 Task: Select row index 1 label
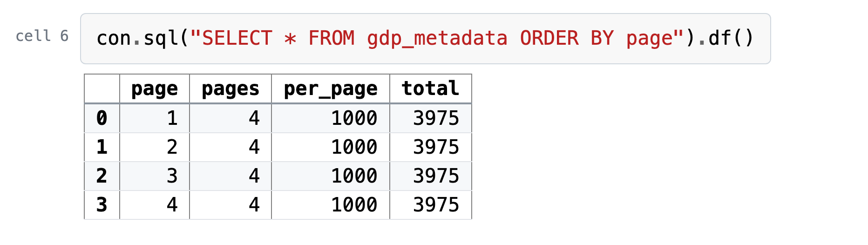[x=102, y=147]
